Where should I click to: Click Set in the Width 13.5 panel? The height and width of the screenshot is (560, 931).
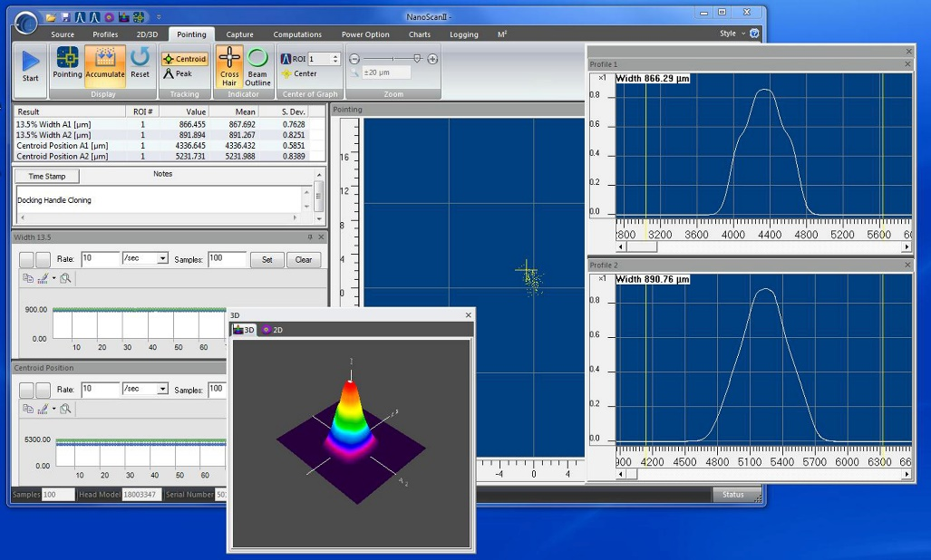point(267,260)
